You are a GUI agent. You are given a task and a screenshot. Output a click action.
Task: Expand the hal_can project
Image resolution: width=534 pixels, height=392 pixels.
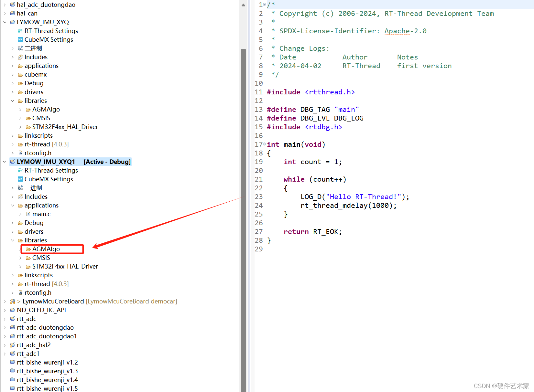tap(5, 13)
